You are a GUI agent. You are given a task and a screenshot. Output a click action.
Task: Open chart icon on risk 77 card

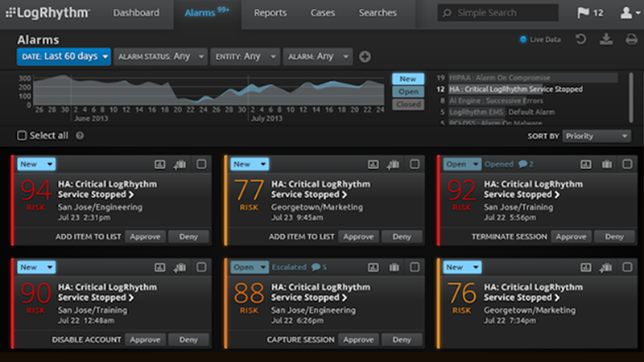(x=373, y=165)
